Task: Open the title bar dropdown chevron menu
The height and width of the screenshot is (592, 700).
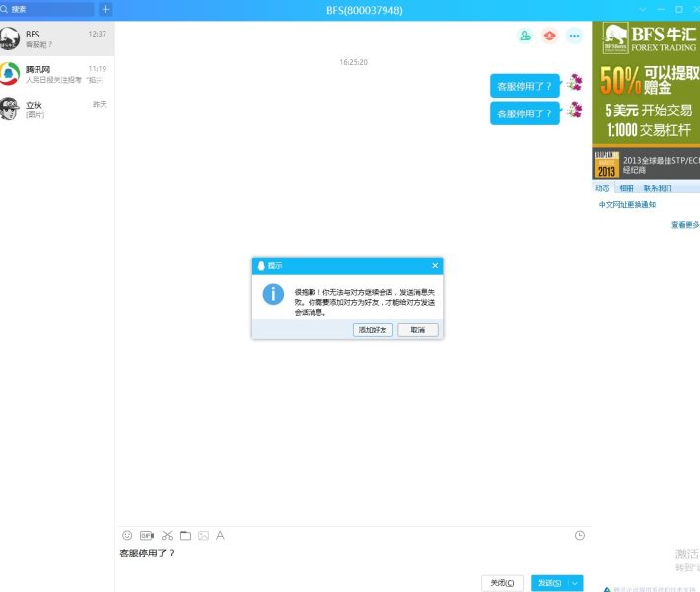Action: click(x=643, y=9)
